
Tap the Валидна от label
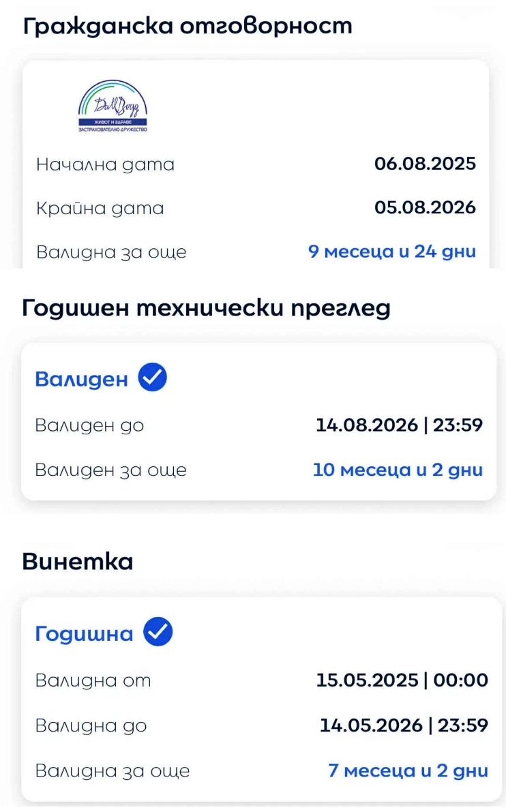coord(93,680)
